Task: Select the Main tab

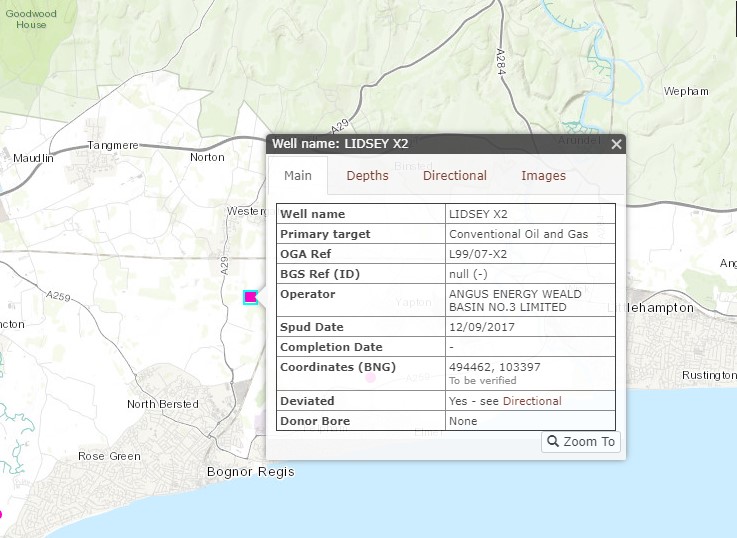Action: point(298,176)
